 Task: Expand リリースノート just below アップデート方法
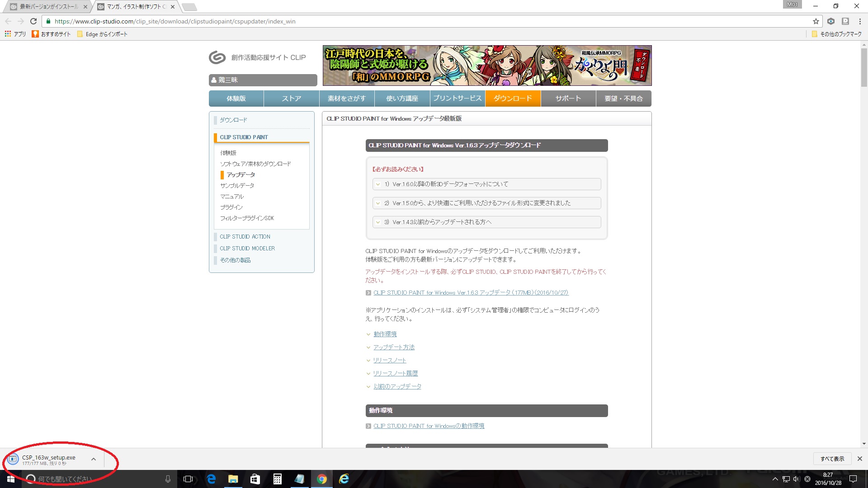(x=390, y=361)
